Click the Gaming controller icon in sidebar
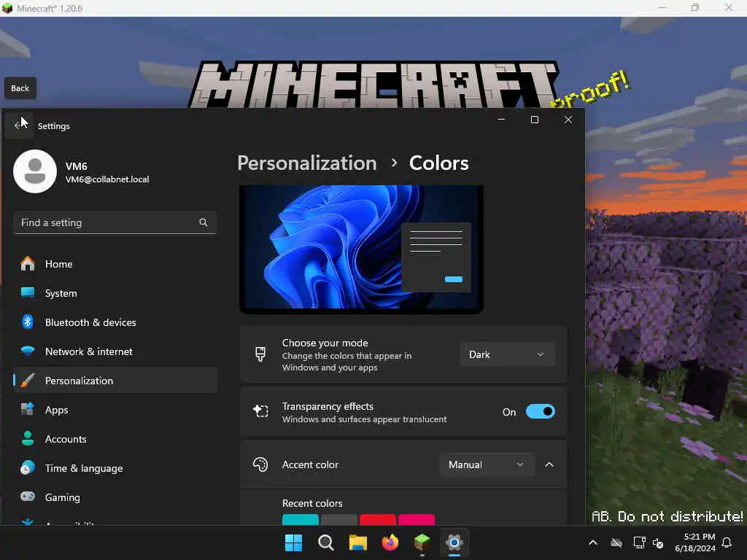The image size is (747, 560). pyautogui.click(x=28, y=497)
